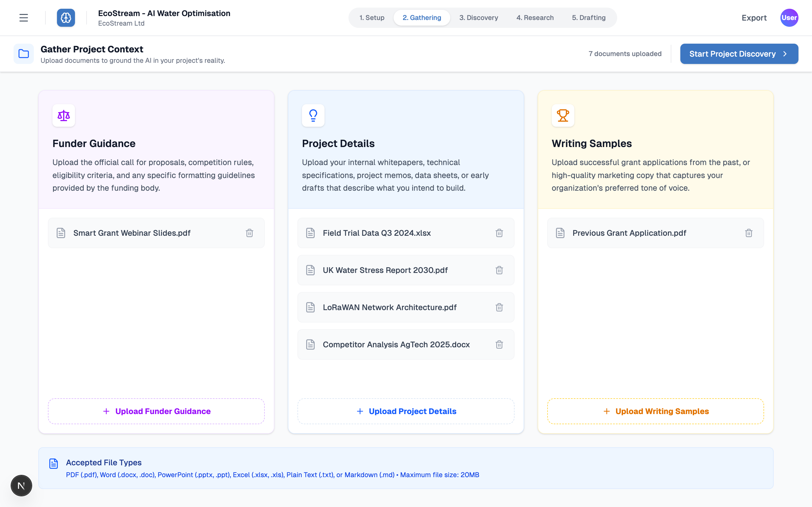Delete Smart Grant Webinar Slides.pdf
Image resolution: width=812 pixels, height=507 pixels.
(x=249, y=233)
